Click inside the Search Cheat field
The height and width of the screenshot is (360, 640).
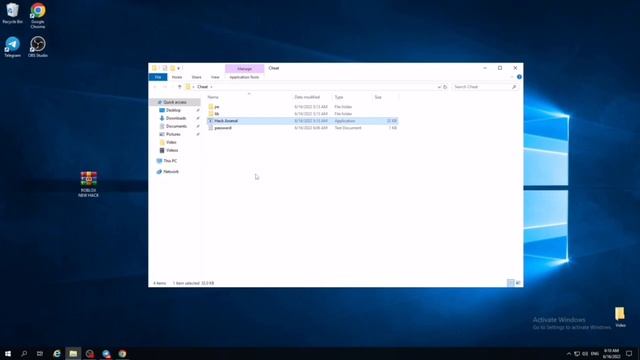[x=482, y=87]
